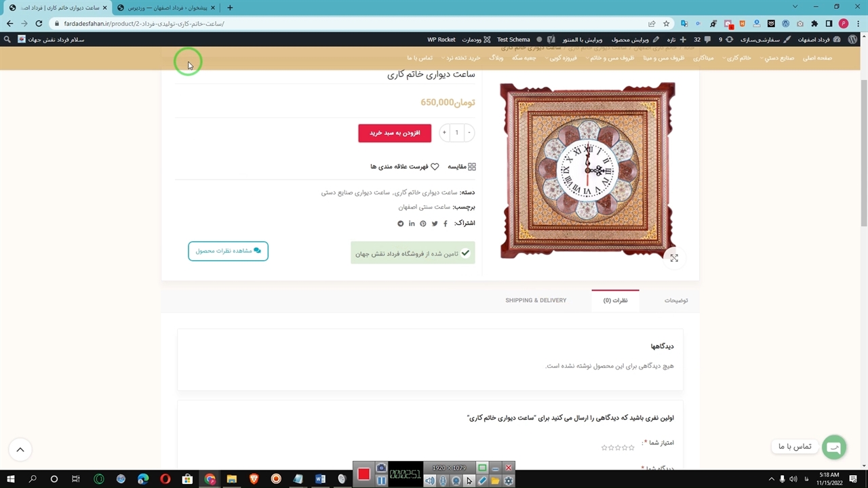
Task: Expand the صنایع دستی menu dropdown
Action: click(778, 58)
